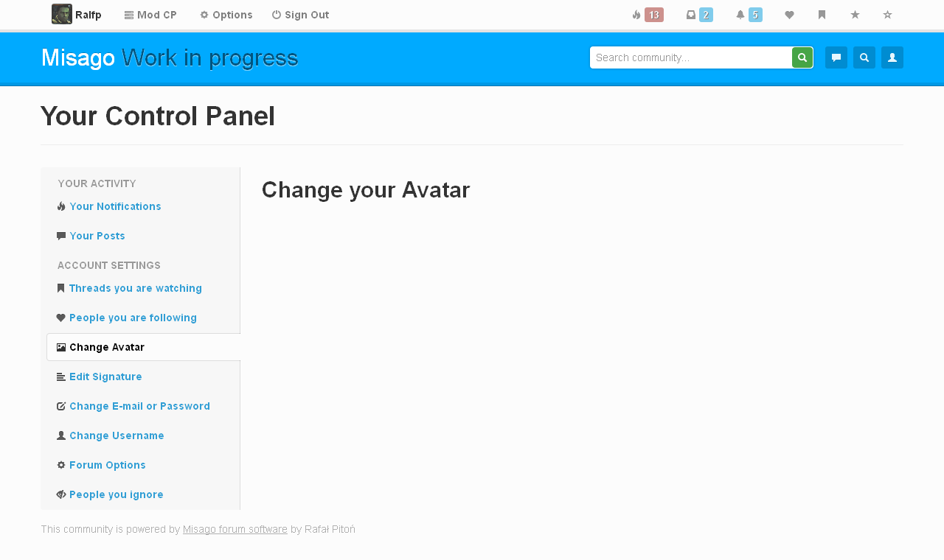Click the Ralfp user avatar thumbnail

coord(61,14)
